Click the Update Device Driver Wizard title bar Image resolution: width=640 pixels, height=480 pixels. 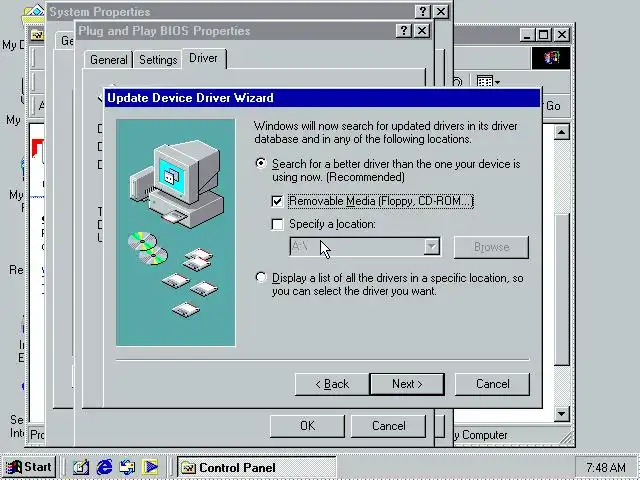point(322,98)
